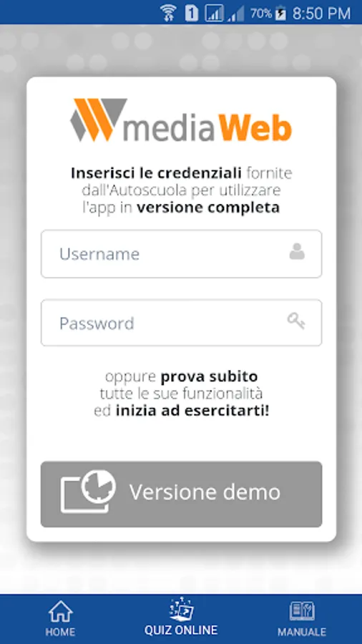Open the Quiz Online icon
The width and height of the screenshot is (362, 644).
tap(181, 610)
